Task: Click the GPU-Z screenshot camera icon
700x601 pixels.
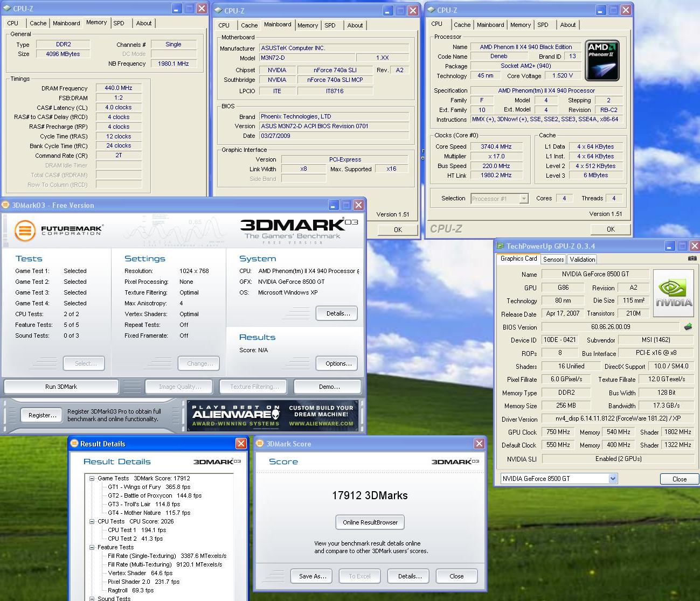Action: click(692, 258)
